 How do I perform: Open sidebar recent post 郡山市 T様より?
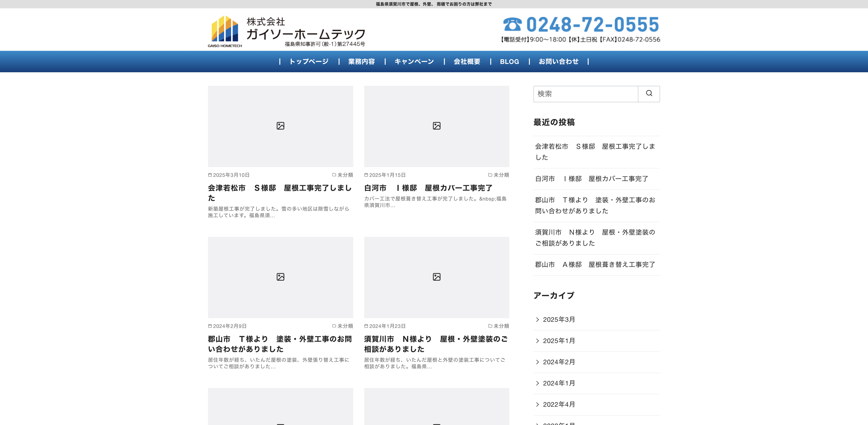pos(595,205)
